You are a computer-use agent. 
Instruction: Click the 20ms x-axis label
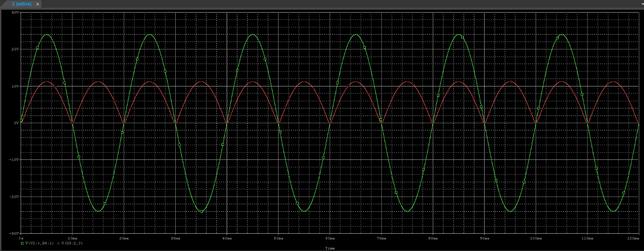tap(123, 238)
